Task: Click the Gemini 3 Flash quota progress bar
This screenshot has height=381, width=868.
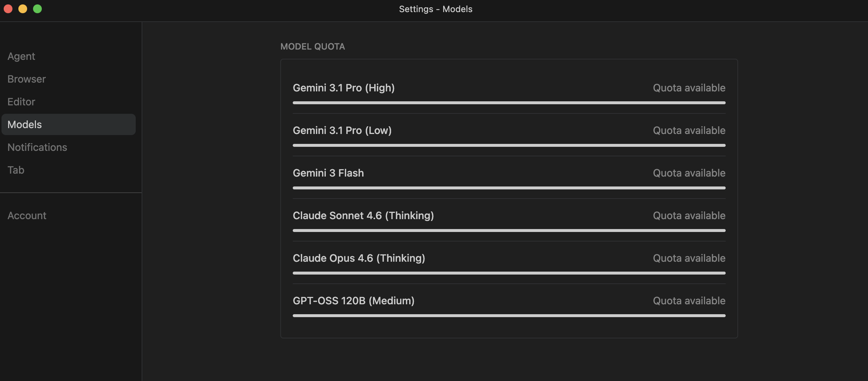Action: (x=509, y=188)
